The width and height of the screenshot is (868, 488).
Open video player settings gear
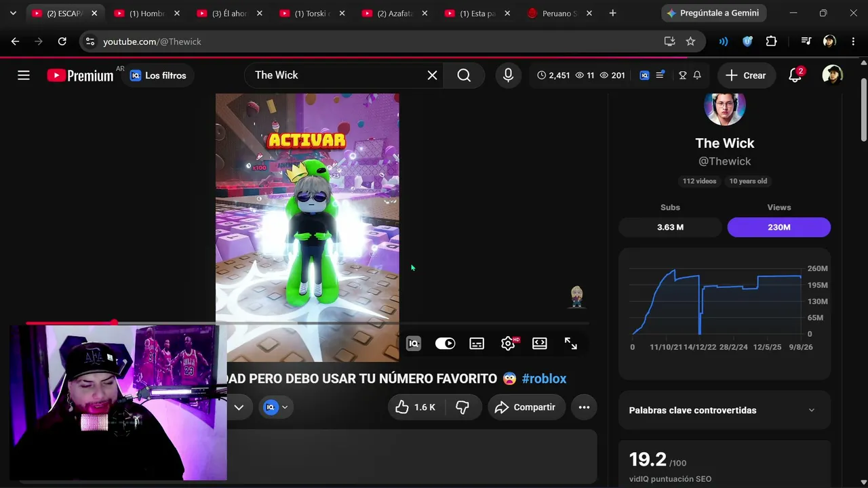508,344
